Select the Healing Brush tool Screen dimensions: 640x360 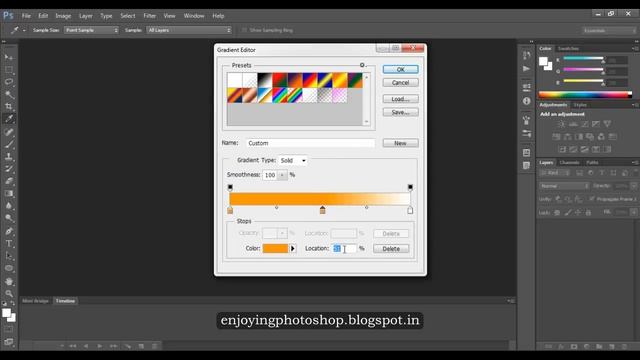pyautogui.click(x=9, y=132)
